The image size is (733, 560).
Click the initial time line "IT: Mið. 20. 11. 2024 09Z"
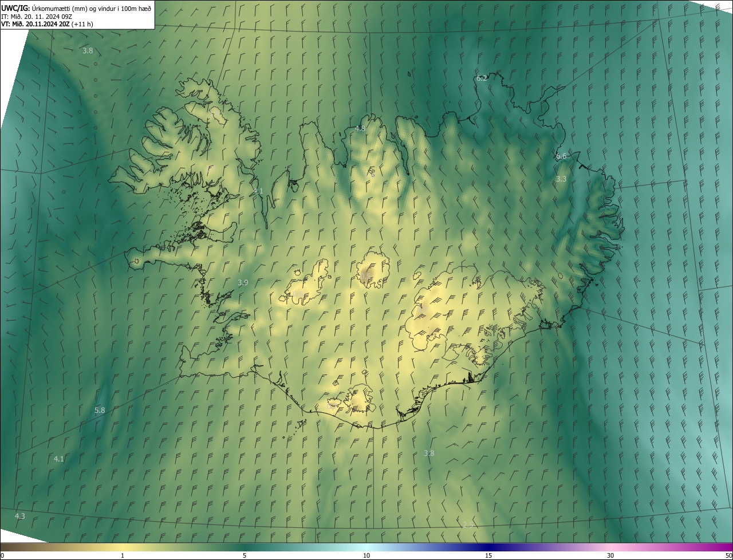pos(37,16)
